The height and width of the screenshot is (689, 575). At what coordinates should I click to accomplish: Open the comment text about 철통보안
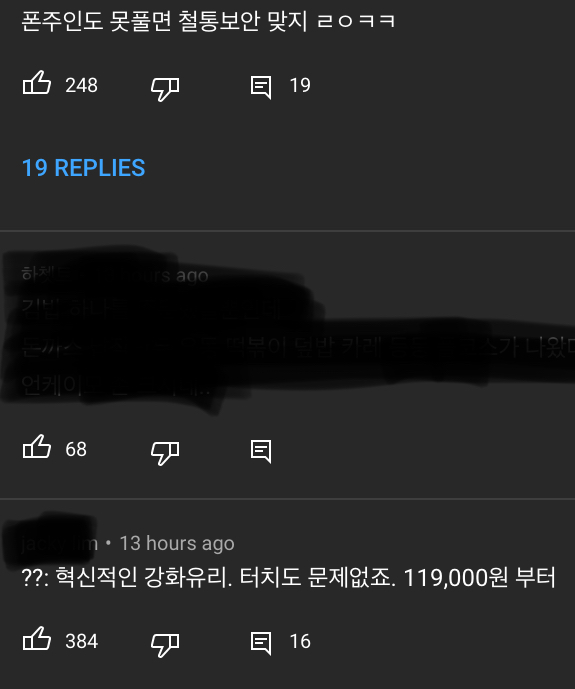click(208, 21)
